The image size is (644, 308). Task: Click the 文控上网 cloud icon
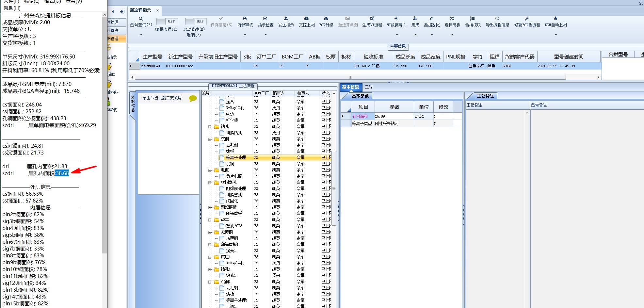(306, 19)
